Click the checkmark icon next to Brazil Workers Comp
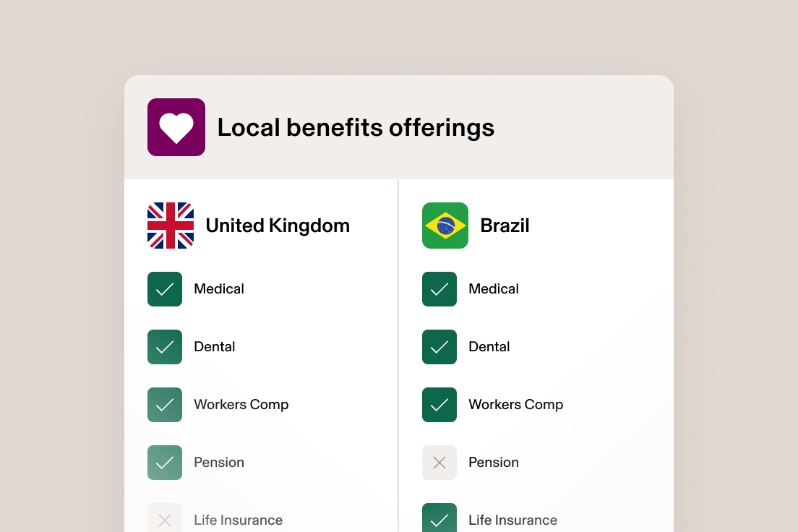This screenshot has height=532, width=798. [439, 404]
